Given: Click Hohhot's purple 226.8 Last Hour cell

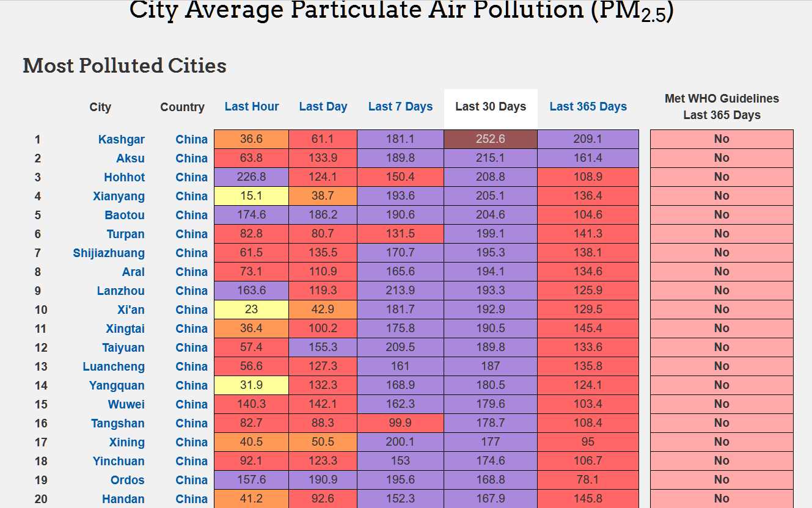Looking at the screenshot, I should (251, 177).
